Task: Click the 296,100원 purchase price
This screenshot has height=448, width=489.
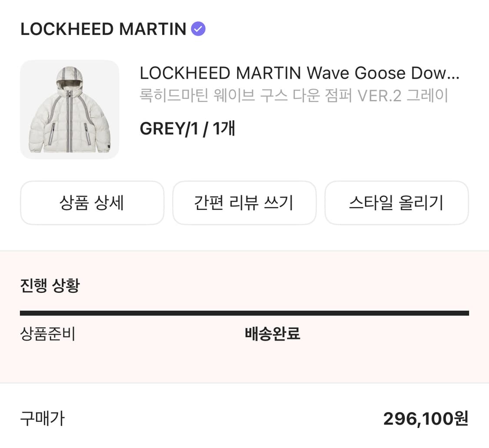Action: (x=426, y=418)
